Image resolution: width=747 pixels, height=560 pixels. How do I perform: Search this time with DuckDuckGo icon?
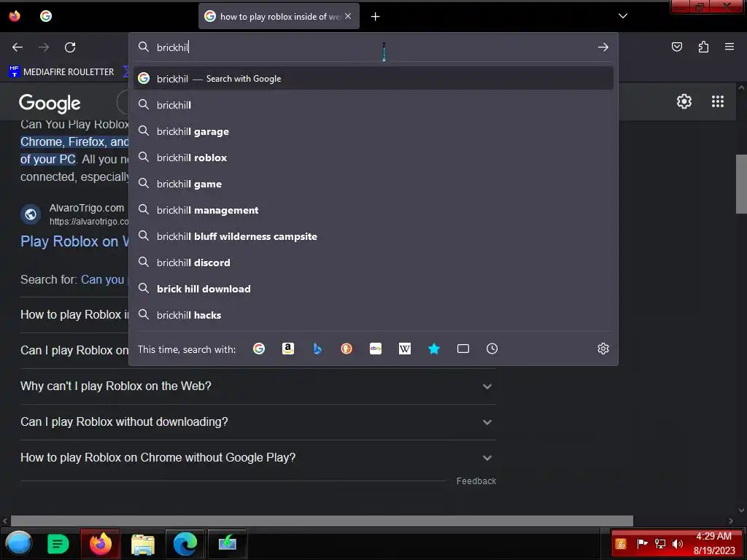point(347,349)
